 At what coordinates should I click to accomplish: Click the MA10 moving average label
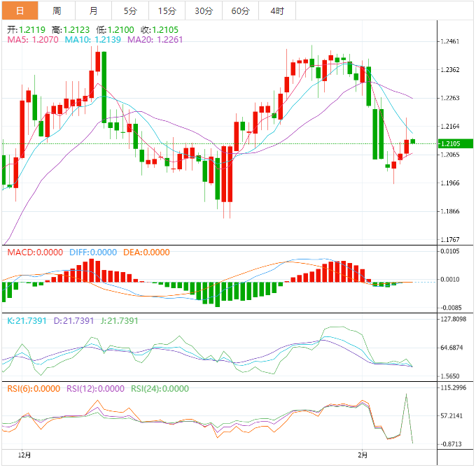point(93,41)
